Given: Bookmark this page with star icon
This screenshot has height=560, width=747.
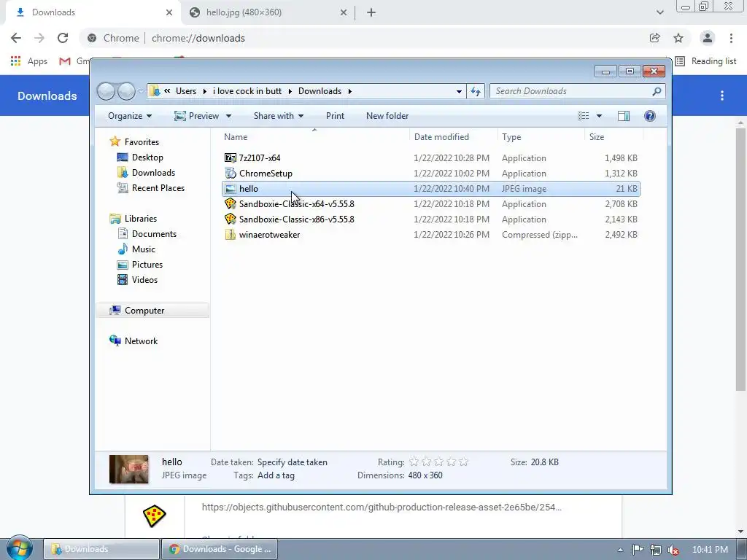Looking at the screenshot, I should coord(678,38).
